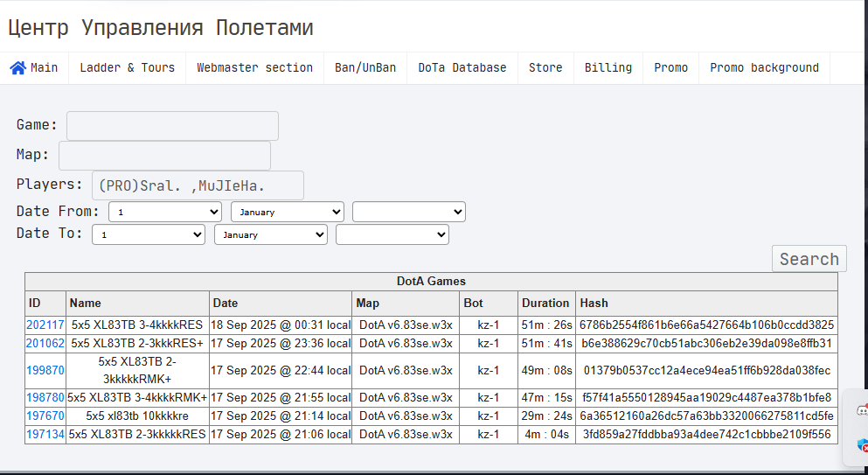Open the Date From month dropdown
This screenshot has width=868, height=475.
point(288,212)
